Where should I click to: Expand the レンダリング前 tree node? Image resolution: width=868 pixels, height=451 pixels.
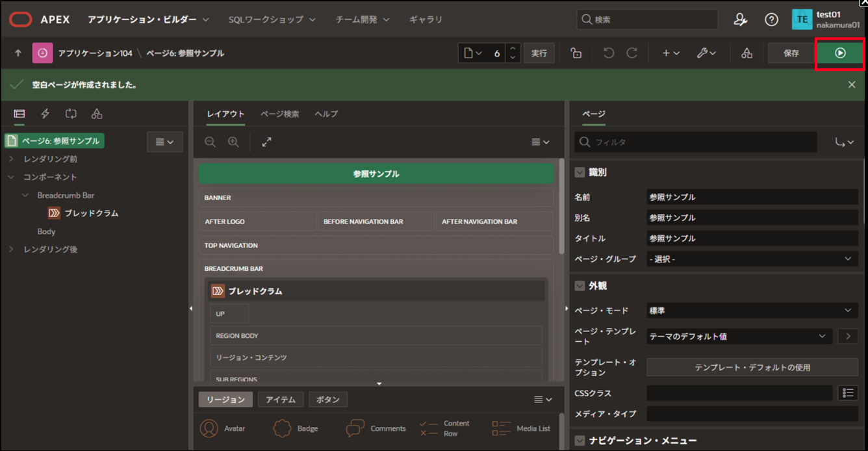[11, 159]
